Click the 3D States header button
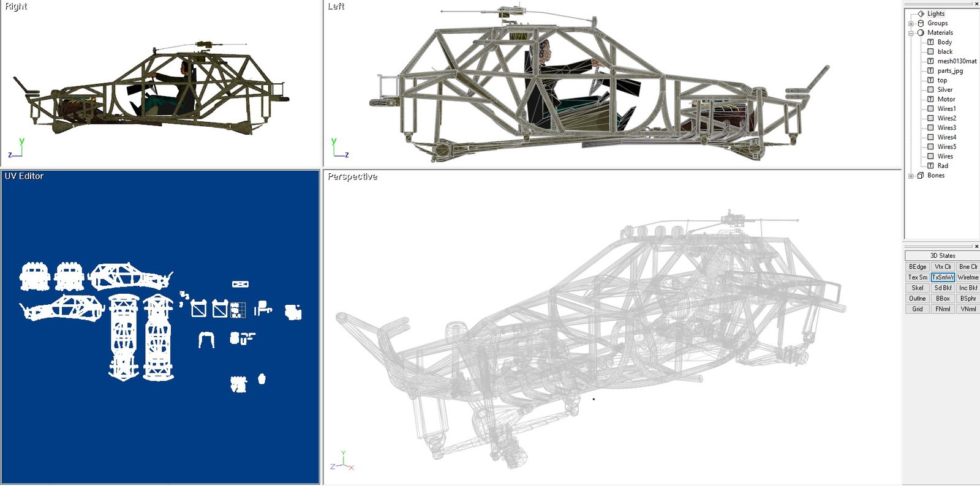The height and width of the screenshot is (486, 980). coord(943,256)
